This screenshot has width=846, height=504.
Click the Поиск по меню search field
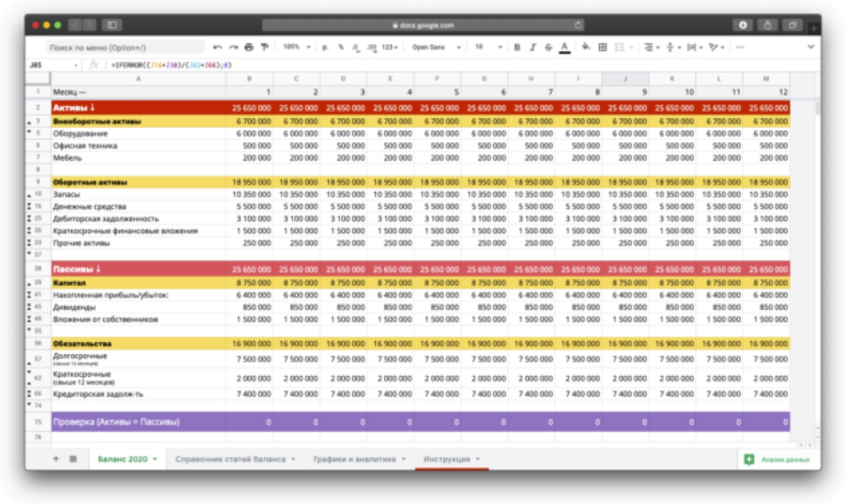tap(125, 47)
